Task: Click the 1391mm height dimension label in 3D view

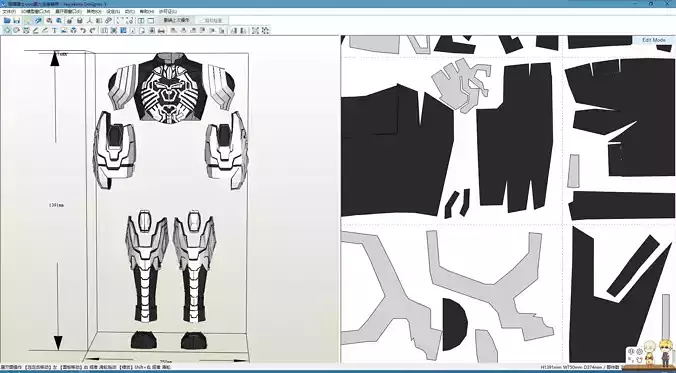Action: pos(56,206)
